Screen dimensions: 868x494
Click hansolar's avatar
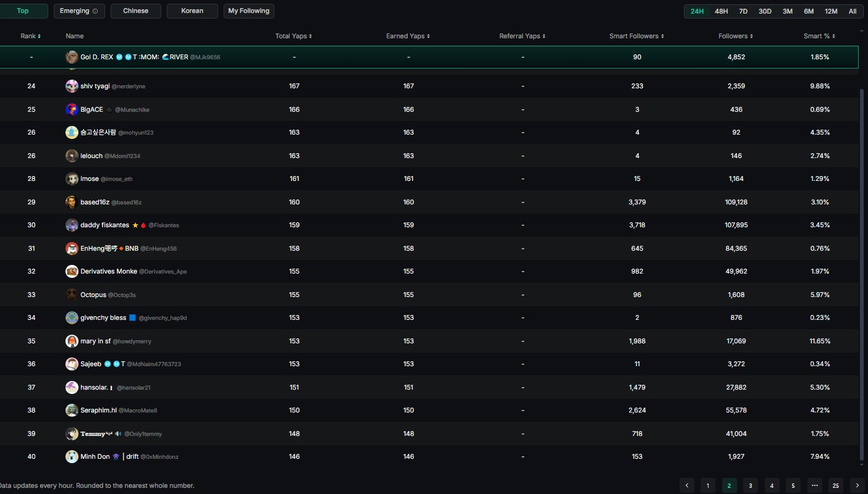click(72, 387)
